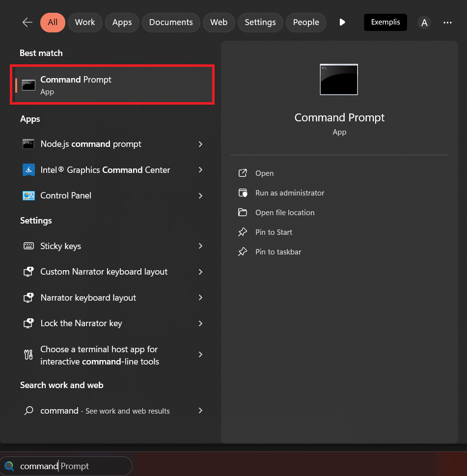Click the terminal host app tools icon
This screenshot has width=467, height=476.
click(28, 355)
